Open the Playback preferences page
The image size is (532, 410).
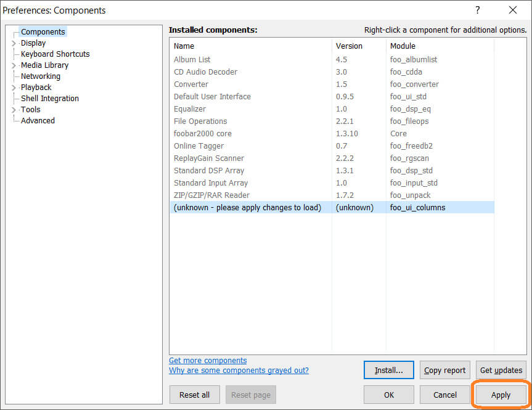coord(36,87)
